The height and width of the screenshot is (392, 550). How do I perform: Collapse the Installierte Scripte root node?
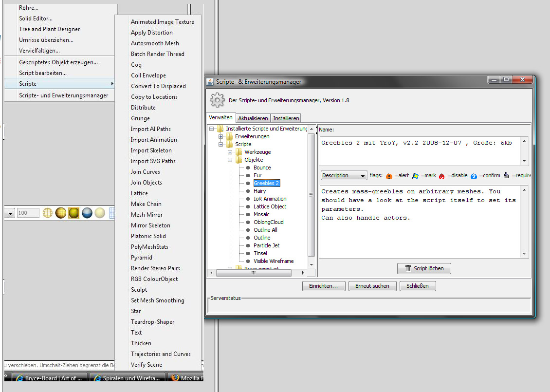[x=212, y=129]
